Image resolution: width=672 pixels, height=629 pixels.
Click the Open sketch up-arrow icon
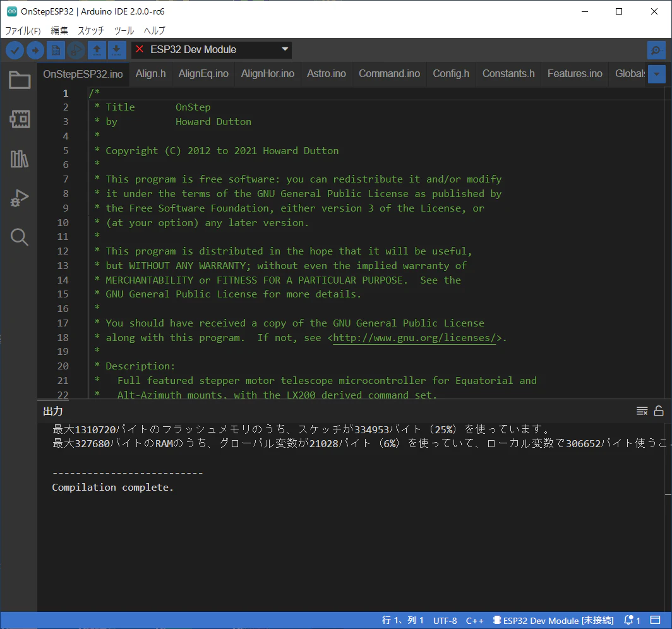click(97, 50)
